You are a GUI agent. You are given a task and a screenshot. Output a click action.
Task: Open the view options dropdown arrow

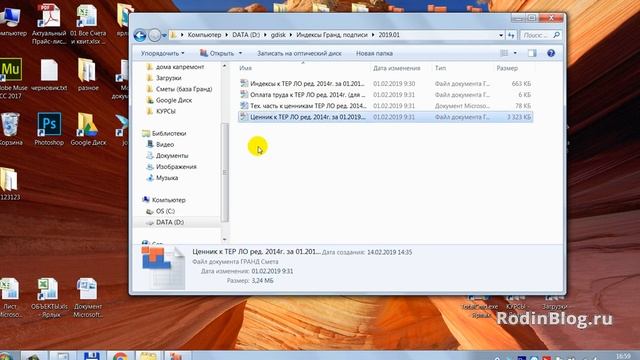click(515, 53)
